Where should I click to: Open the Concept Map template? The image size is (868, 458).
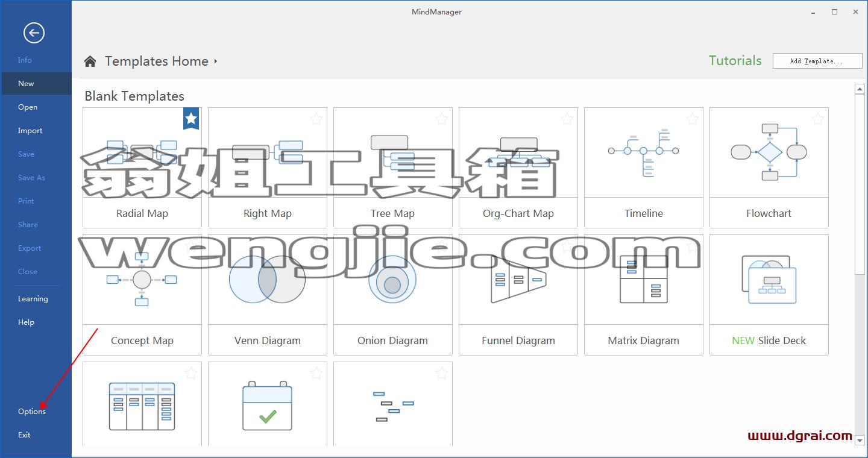(142, 295)
